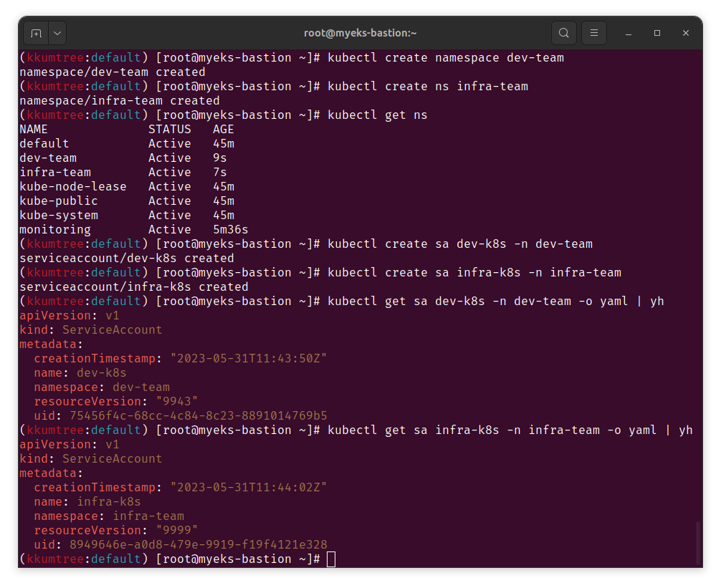Click the 'namespace/infra-team created' output line

pos(120,100)
